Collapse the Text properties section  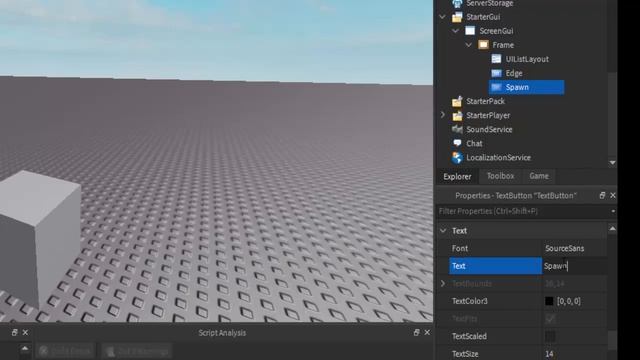click(x=443, y=231)
